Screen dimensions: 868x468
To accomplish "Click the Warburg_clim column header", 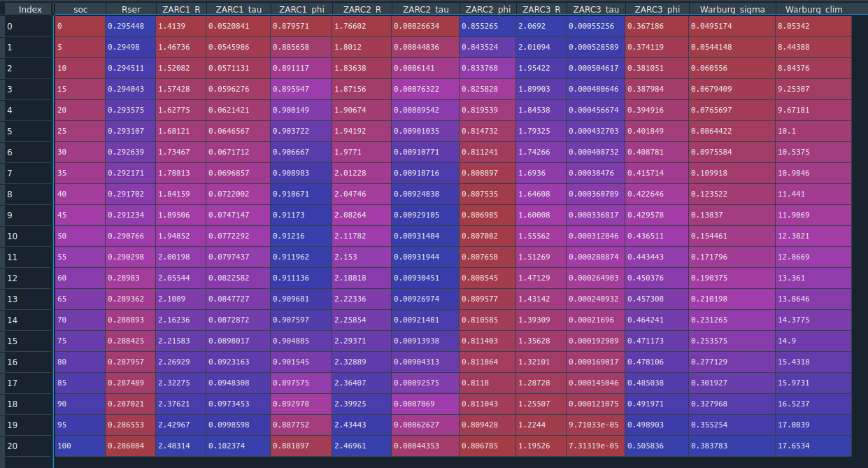I will click(813, 10).
